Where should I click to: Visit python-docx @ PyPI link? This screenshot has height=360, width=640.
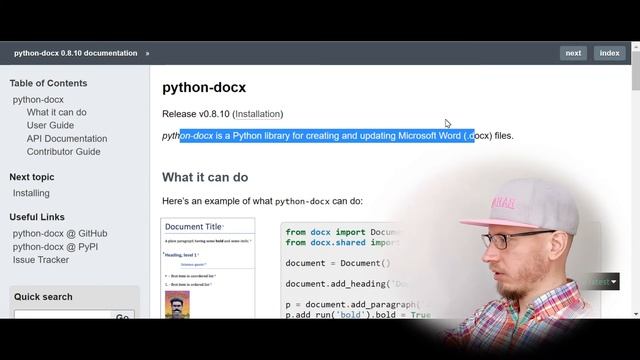click(55, 247)
